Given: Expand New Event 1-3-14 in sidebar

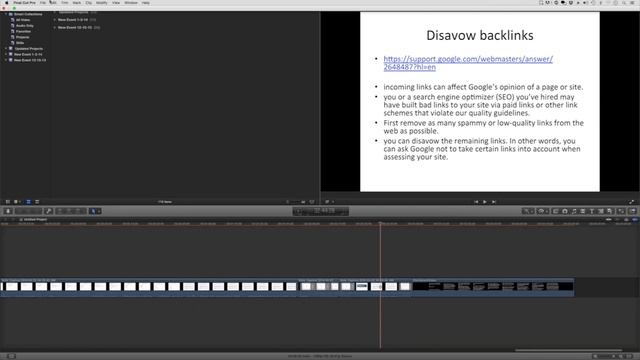Looking at the screenshot, I should pyautogui.click(x=6, y=54).
